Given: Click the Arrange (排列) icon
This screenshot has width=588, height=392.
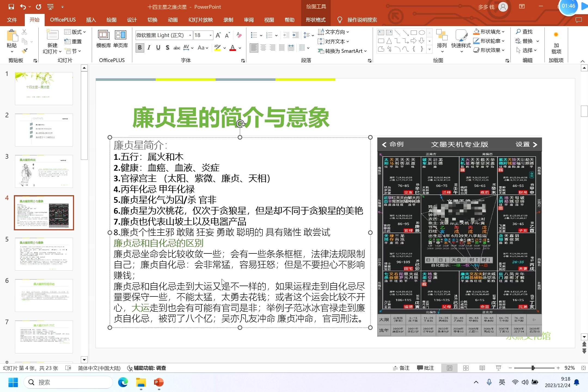Looking at the screenshot, I should tap(442, 35).
